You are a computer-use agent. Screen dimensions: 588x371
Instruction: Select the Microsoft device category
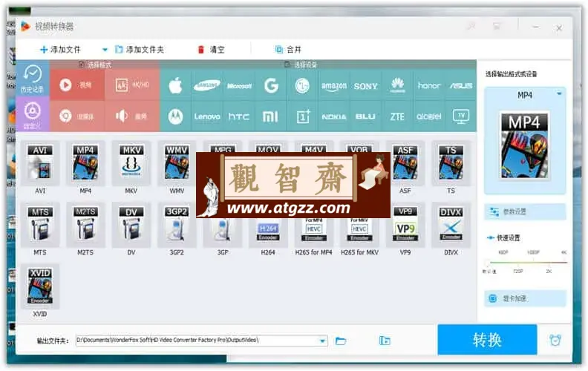point(239,86)
